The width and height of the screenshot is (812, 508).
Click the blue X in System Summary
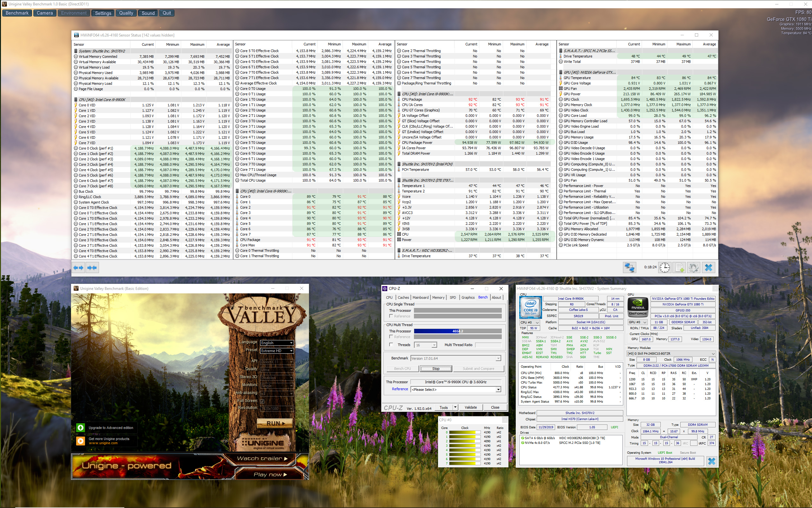(x=711, y=461)
